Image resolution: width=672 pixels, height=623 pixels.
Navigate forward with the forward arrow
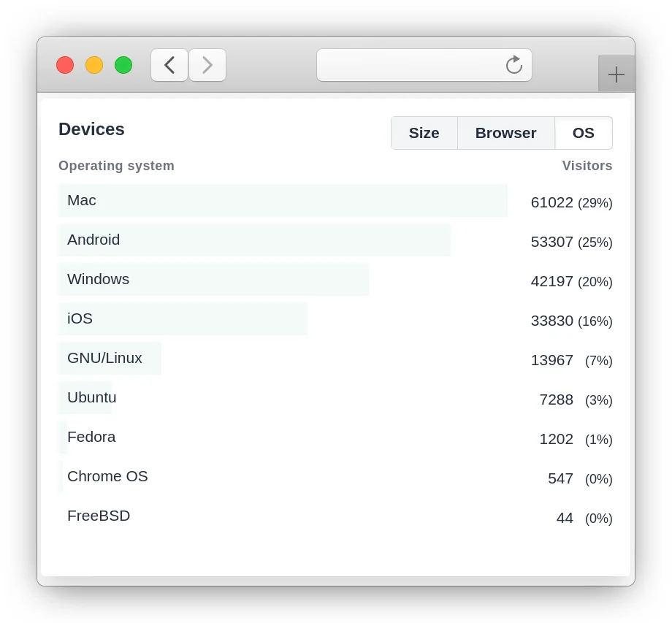(x=207, y=65)
